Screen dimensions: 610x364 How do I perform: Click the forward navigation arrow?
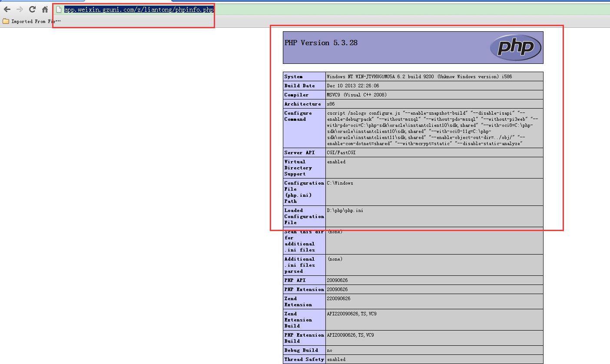tap(20, 9)
